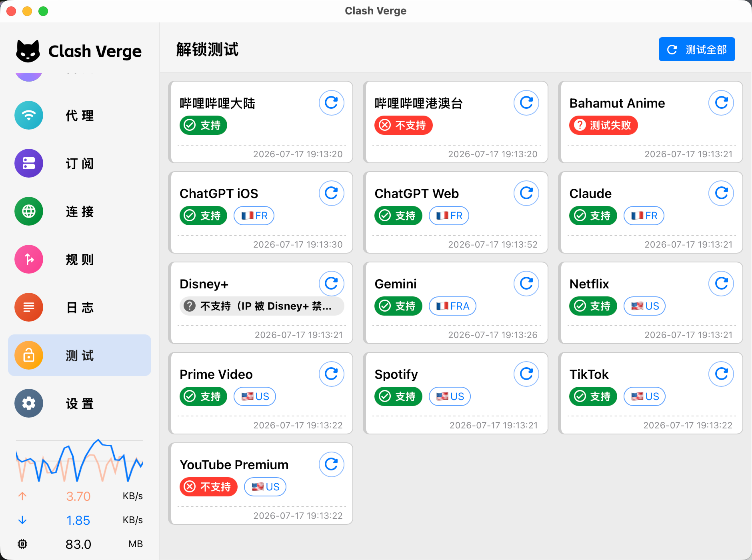Screen dimensions: 752x560
Task: Refresh the Disney+ test
Action: point(331,284)
